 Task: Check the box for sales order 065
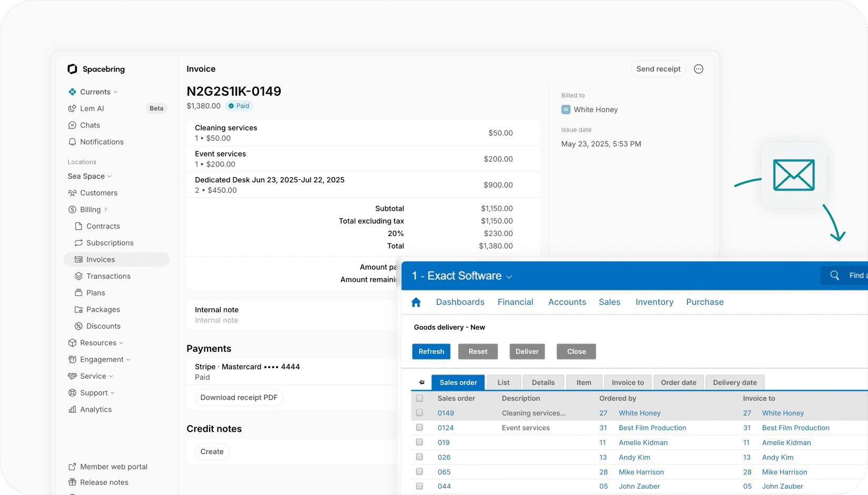[x=420, y=472]
